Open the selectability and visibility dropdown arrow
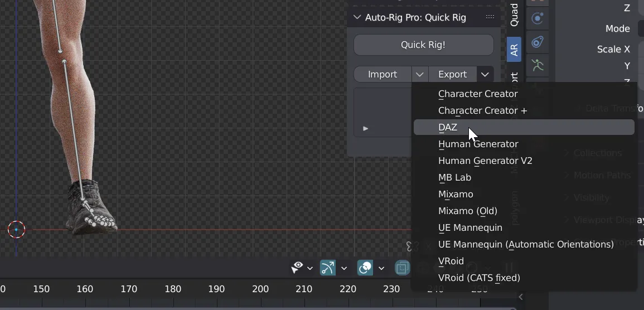The height and width of the screenshot is (310, 644). click(x=310, y=268)
